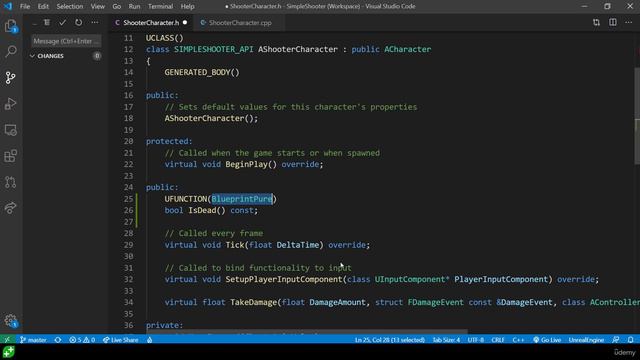
Task: Click the UCLASS() macro on line 11
Action: (x=165, y=38)
